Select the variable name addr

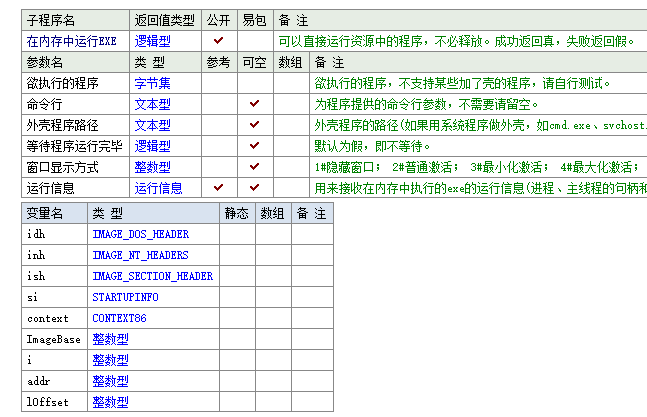(x=39, y=381)
